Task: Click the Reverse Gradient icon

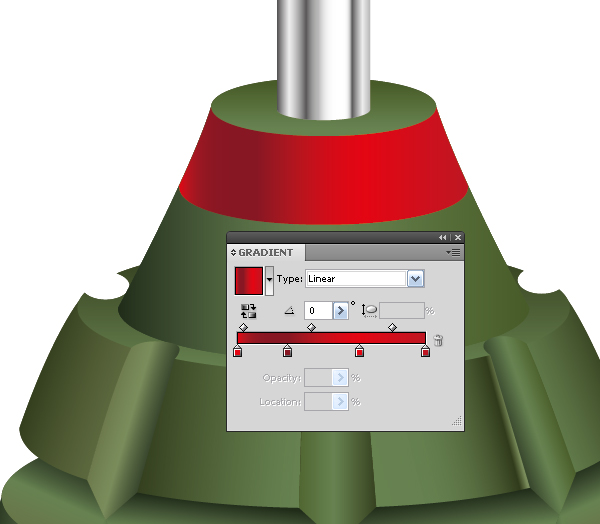Action: (x=249, y=311)
